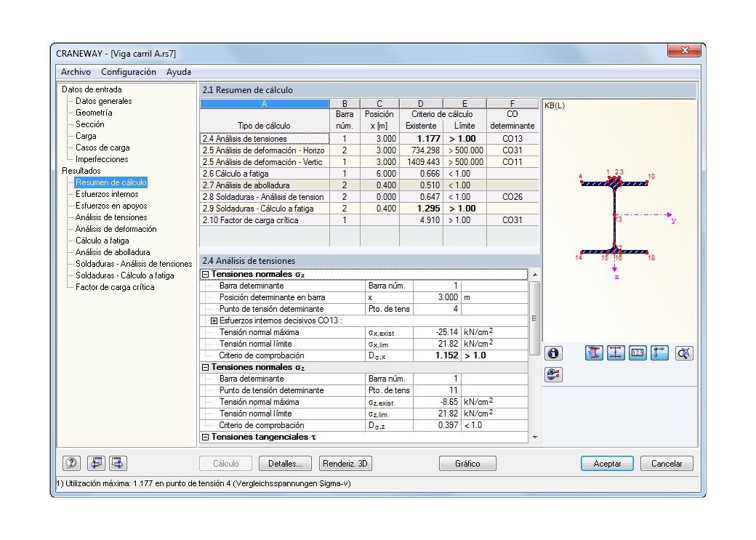
Task: Open Esfuerzos en apoyos in the tree
Action: [111, 206]
